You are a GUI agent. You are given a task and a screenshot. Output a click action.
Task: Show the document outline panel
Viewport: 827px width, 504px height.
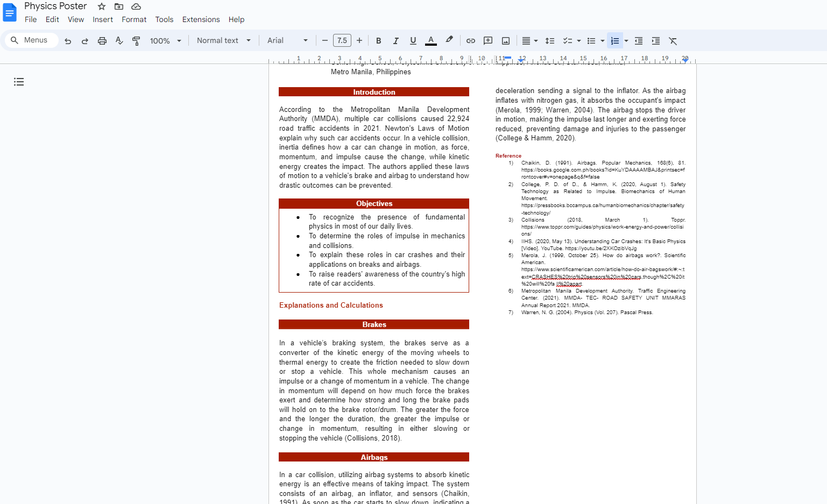pyautogui.click(x=19, y=82)
